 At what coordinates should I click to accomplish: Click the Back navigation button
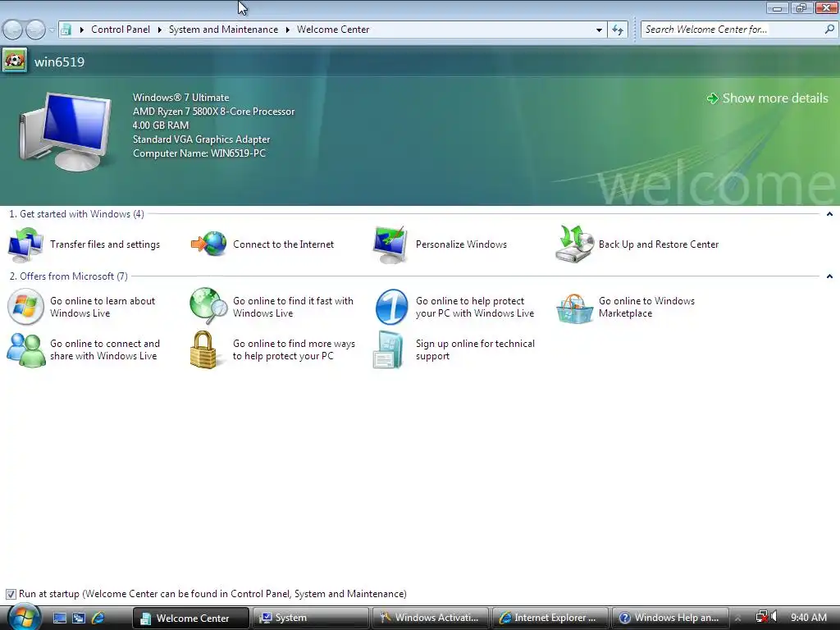pos(13,30)
